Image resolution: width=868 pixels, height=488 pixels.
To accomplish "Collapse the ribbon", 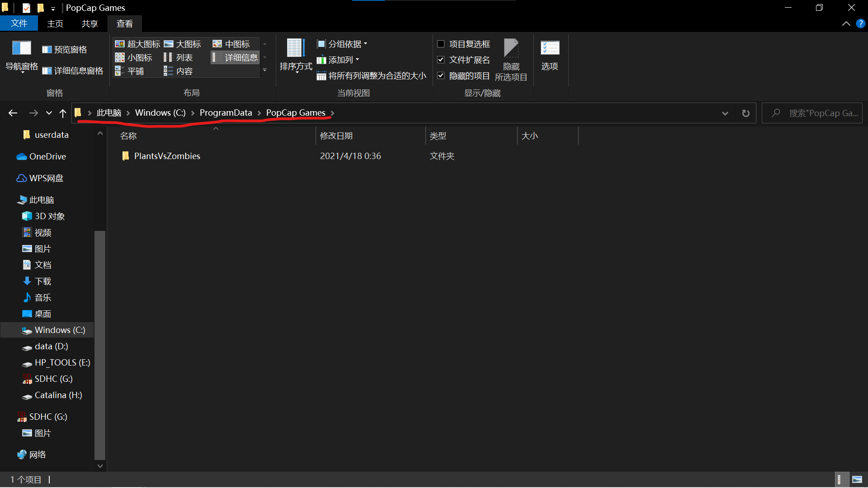I will point(846,23).
